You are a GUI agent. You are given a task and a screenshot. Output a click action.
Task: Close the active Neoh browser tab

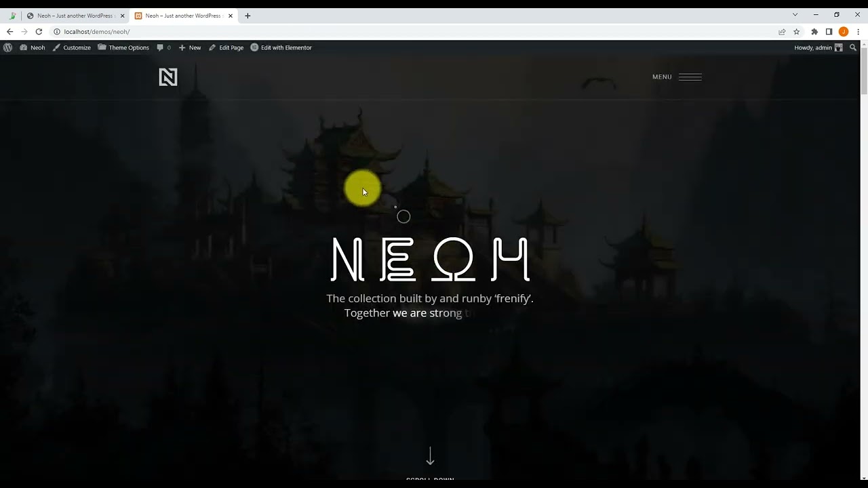[x=231, y=16]
